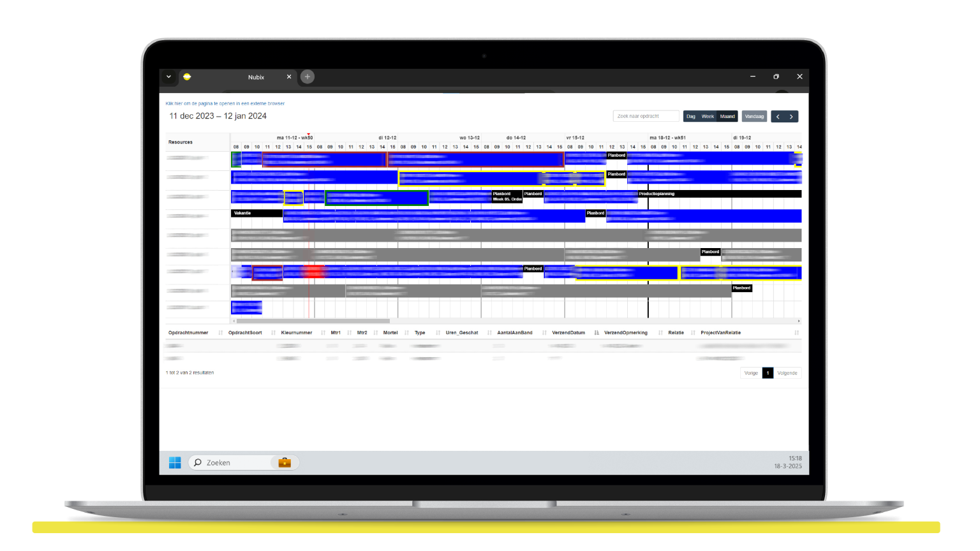Sort table by Opdrachtnummer sort arrows
980x551 pixels.
click(x=221, y=333)
